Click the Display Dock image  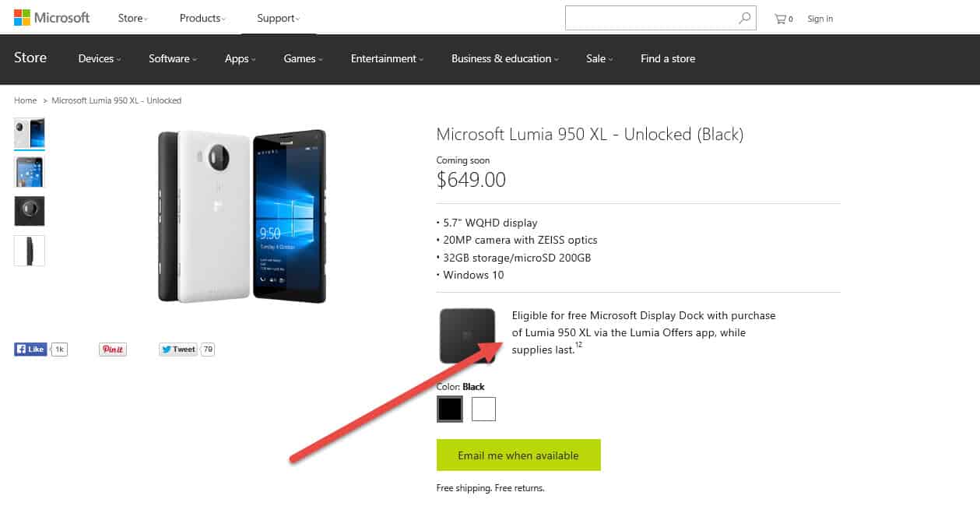click(468, 336)
